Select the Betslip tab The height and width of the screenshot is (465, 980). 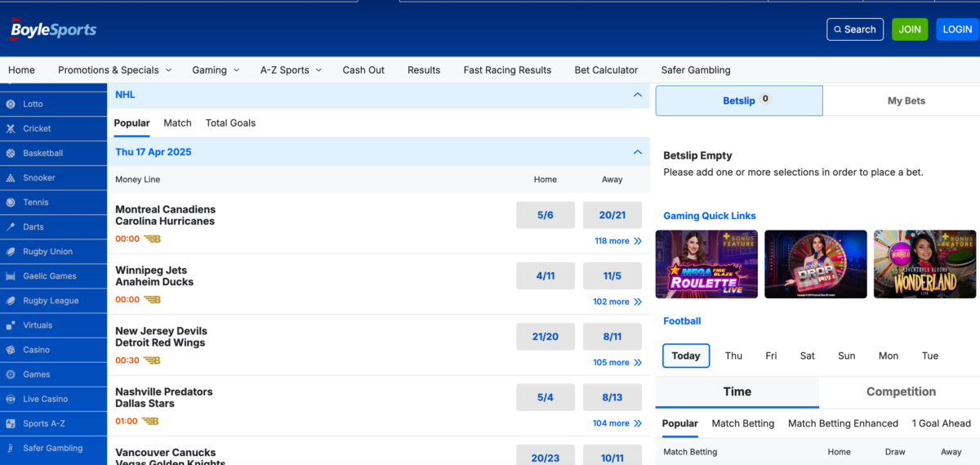(739, 101)
